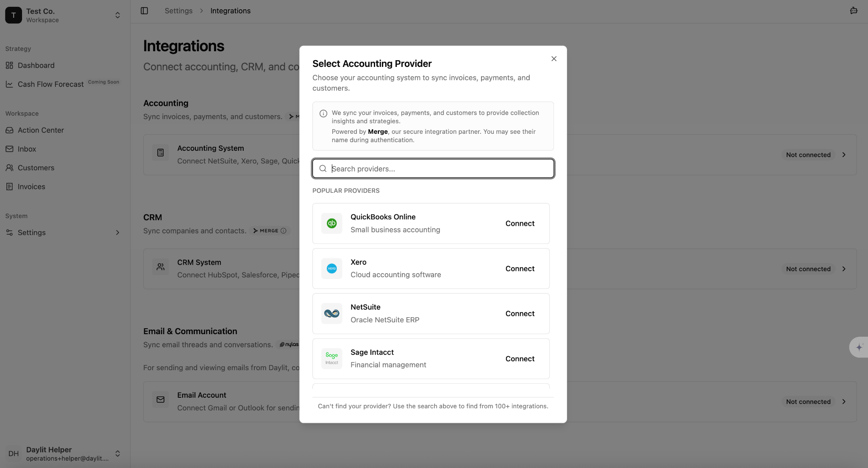Click the Email Account envelope icon
The width and height of the screenshot is (868, 468).
click(x=160, y=400)
